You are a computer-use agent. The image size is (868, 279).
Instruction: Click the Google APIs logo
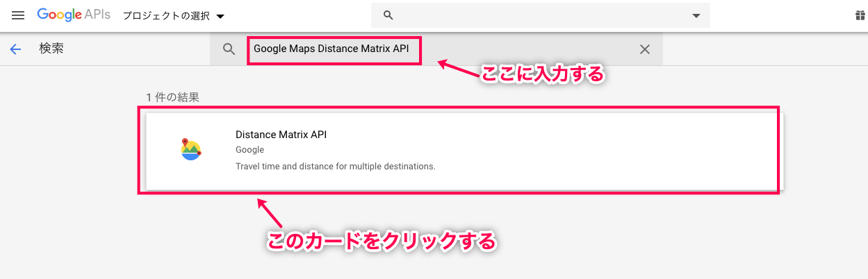(74, 15)
